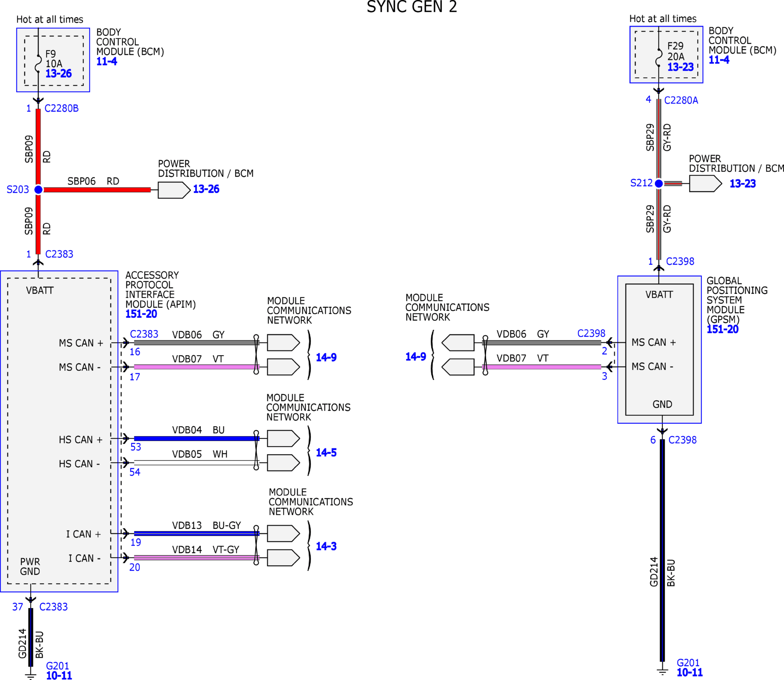This screenshot has width=784, height=680.
Task: Click the PWR GND label in the APIM
Action: [30, 567]
